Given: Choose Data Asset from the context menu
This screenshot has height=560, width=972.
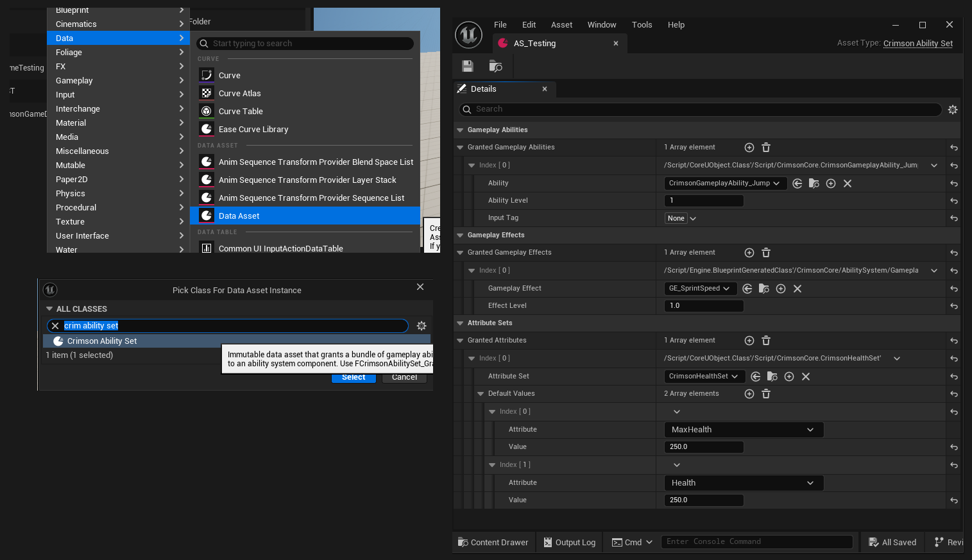Looking at the screenshot, I should (x=305, y=216).
